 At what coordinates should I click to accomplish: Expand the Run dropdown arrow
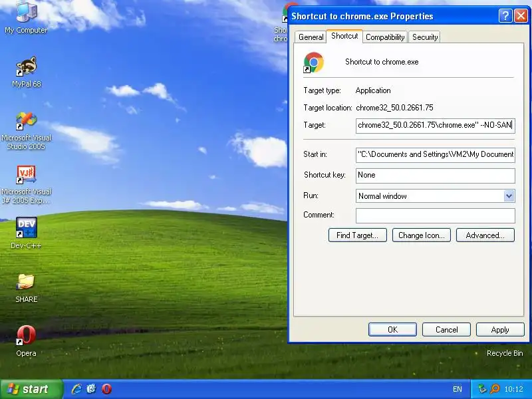(x=509, y=196)
